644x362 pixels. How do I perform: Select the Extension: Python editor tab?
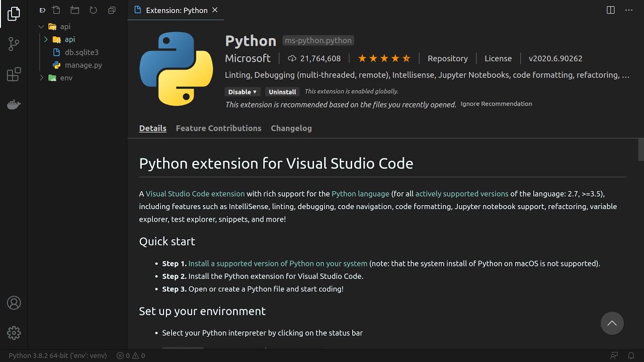(176, 10)
